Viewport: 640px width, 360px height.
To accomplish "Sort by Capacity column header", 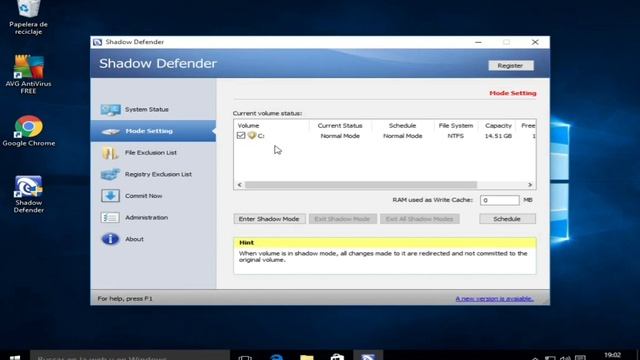I will (x=498, y=126).
